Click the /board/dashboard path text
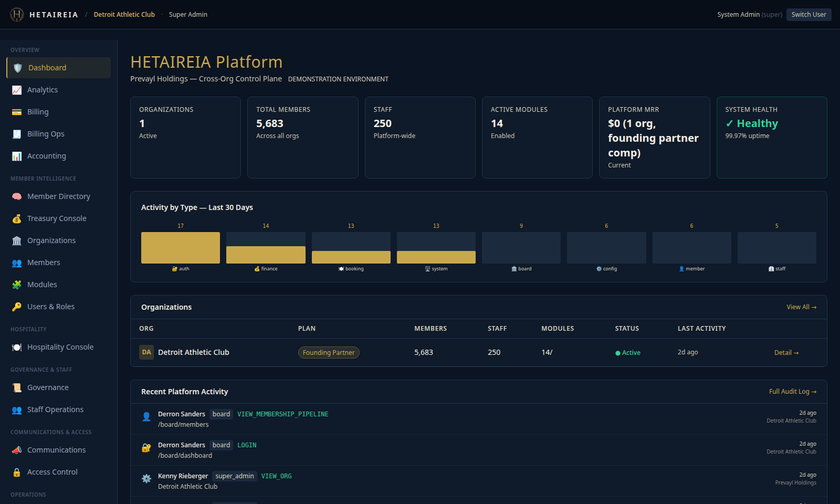The image size is (840, 504). coord(185,456)
